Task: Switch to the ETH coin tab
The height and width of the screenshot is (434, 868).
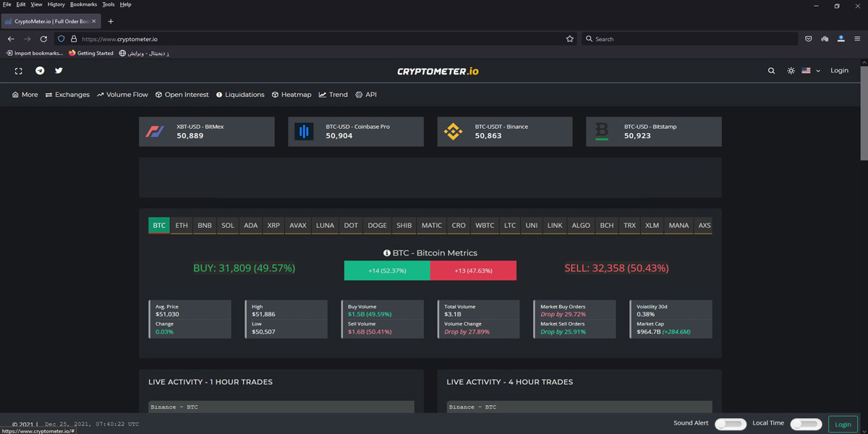Action: (x=181, y=225)
